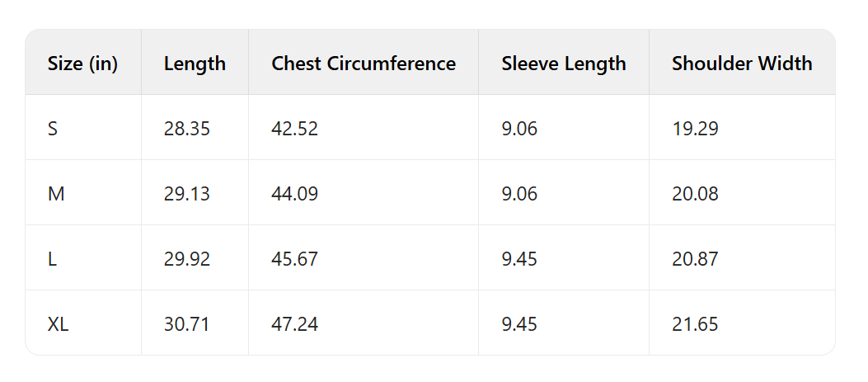This screenshot has height=382, width=868.
Task: Select chest circumference value 45.67
Action: 294,259
